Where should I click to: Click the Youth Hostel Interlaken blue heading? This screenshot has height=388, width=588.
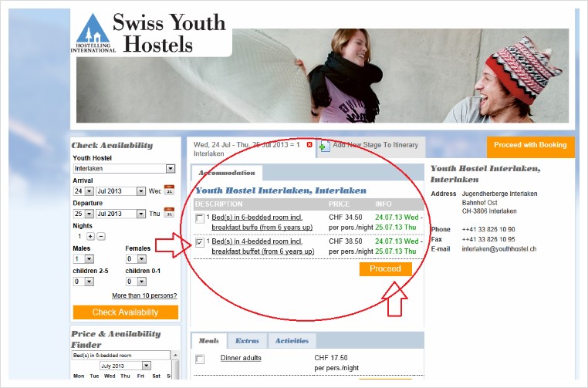click(x=281, y=191)
